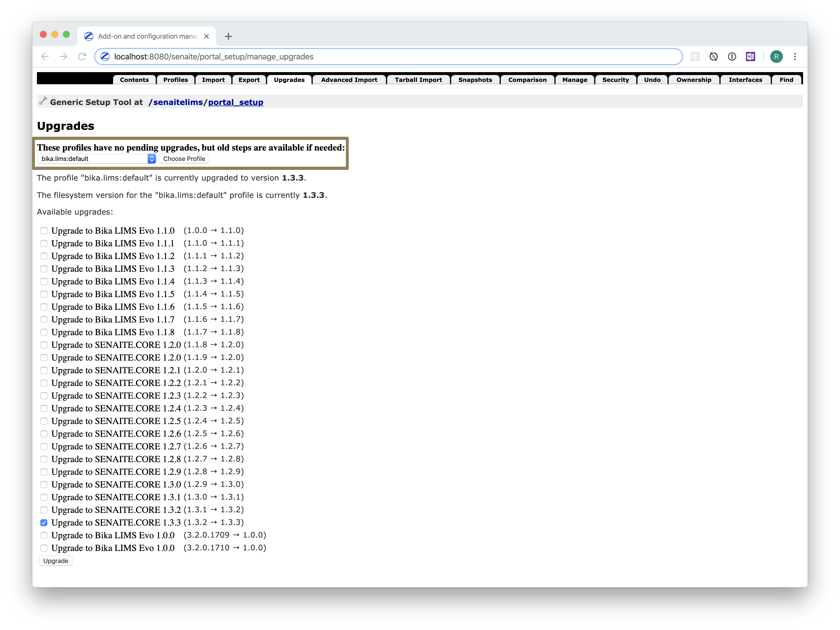Click the 1Password extension icon
This screenshot has height=630, width=840.
pos(732,57)
